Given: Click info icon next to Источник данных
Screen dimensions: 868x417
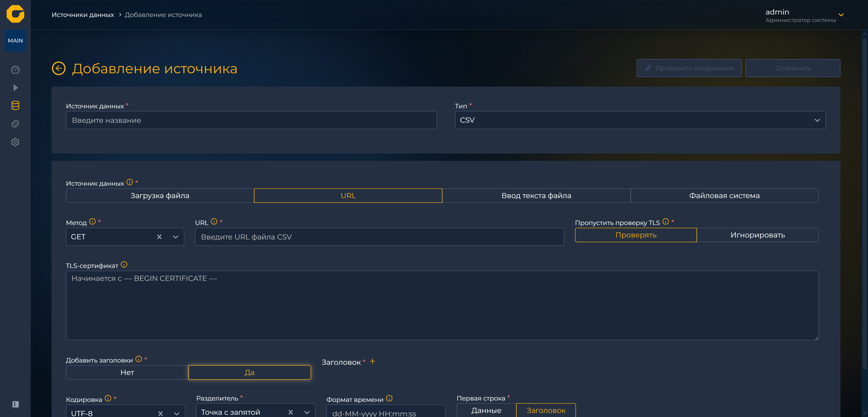Looking at the screenshot, I should tap(130, 182).
